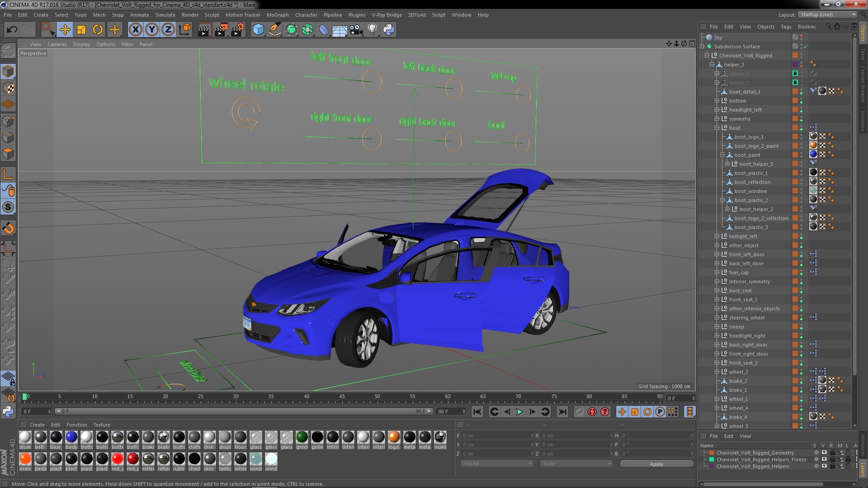Expand the steering_wheel object
The image size is (868, 488).
(x=717, y=318)
